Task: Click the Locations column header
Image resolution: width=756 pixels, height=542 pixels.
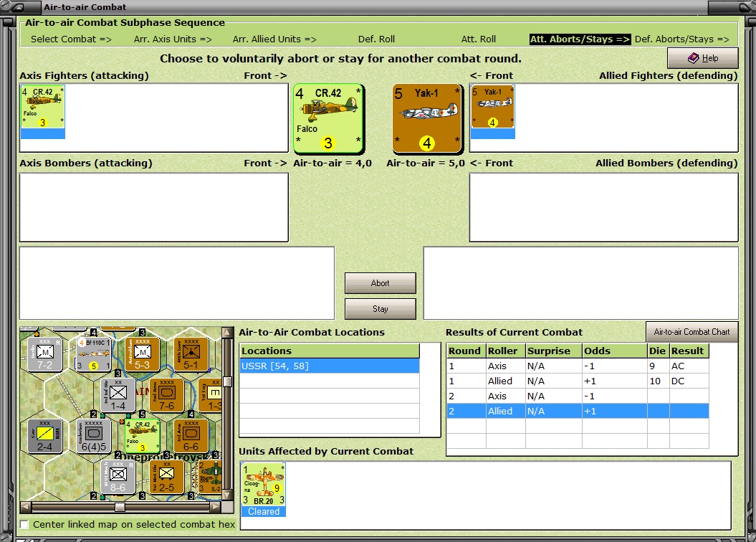Action: (330, 351)
